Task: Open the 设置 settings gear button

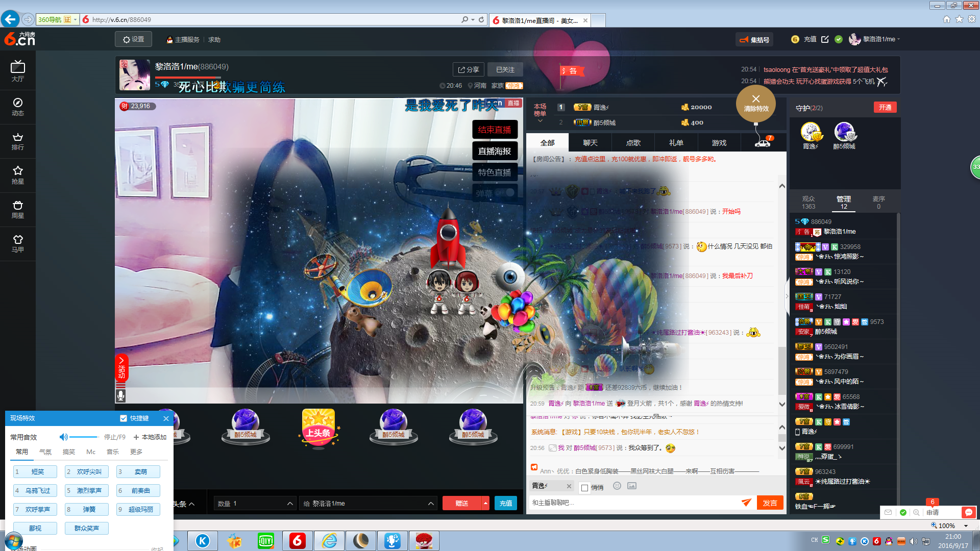Action: (133, 39)
